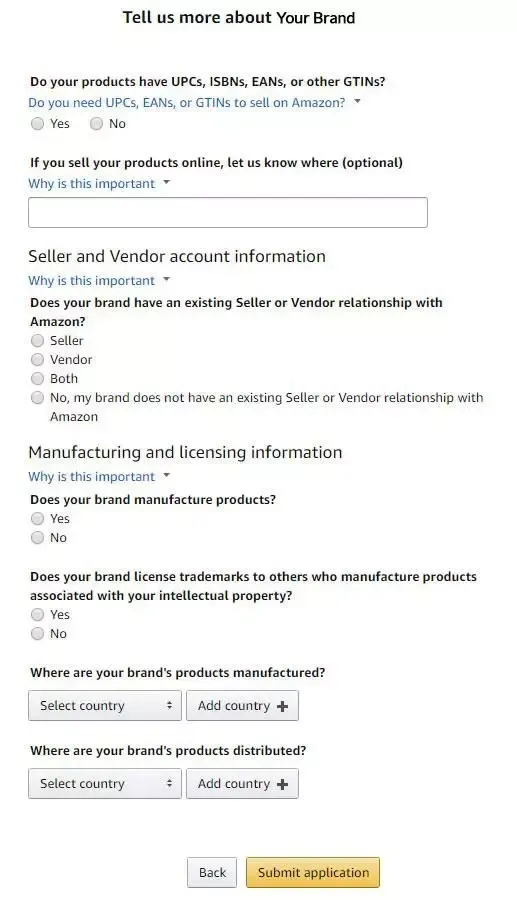
Task: Open distributed Select country dropdown
Action: (104, 783)
